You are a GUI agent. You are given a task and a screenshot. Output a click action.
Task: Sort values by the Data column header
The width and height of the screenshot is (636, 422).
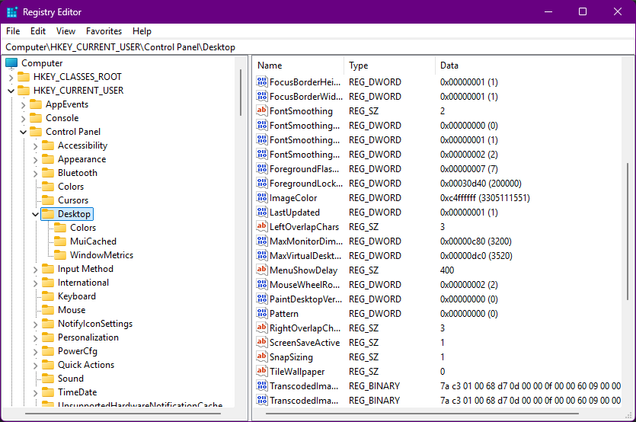tap(528, 65)
